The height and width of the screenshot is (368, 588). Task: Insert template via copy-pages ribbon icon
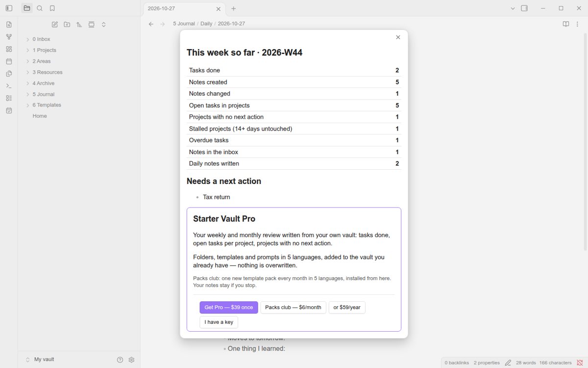[9, 74]
